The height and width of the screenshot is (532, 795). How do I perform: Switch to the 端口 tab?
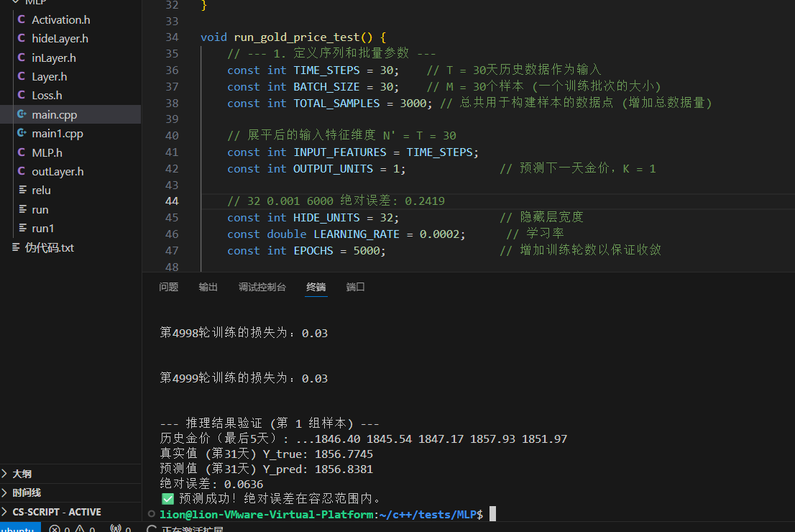355,286
